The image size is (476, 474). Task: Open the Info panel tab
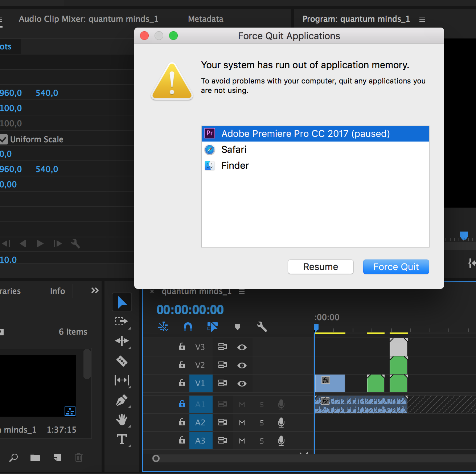point(57,291)
